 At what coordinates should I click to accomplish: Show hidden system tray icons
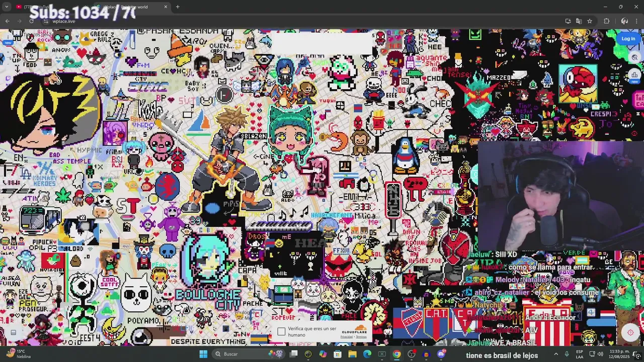556,354
